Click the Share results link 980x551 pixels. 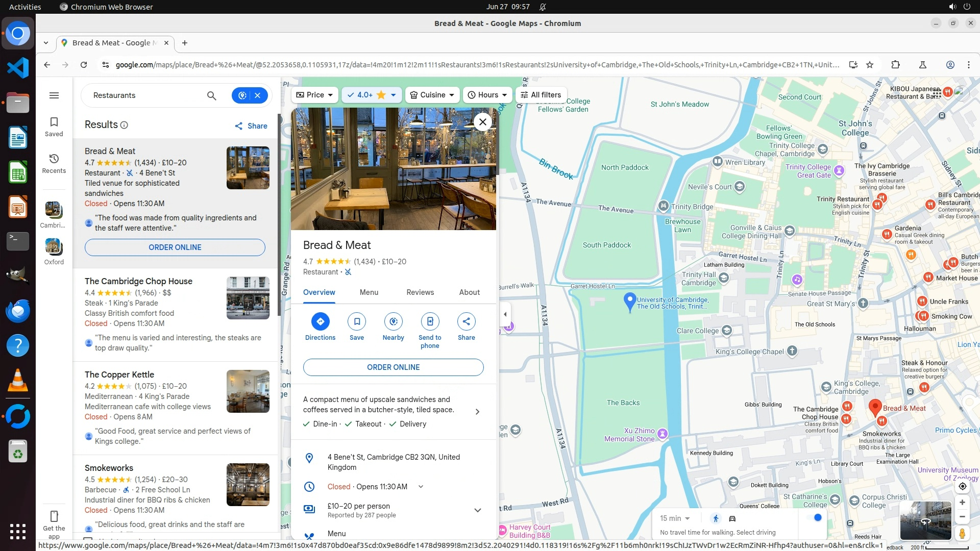(x=251, y=126)
